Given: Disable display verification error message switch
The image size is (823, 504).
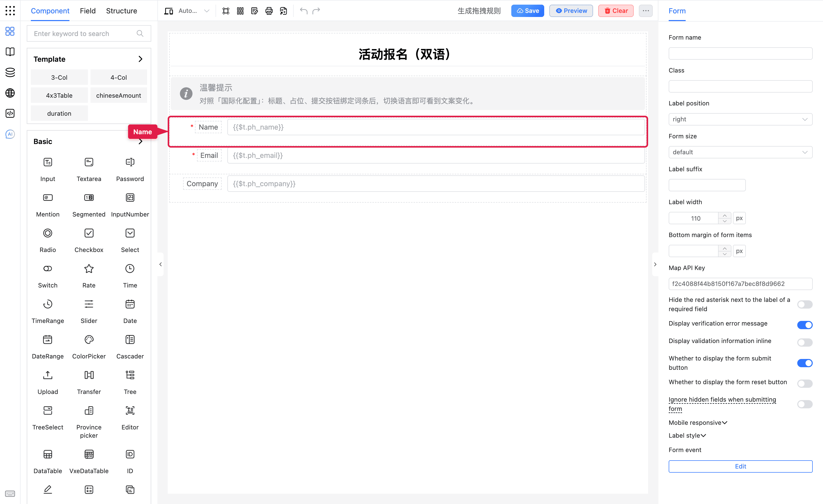Looking at the screenshot, I should [805, 325].
